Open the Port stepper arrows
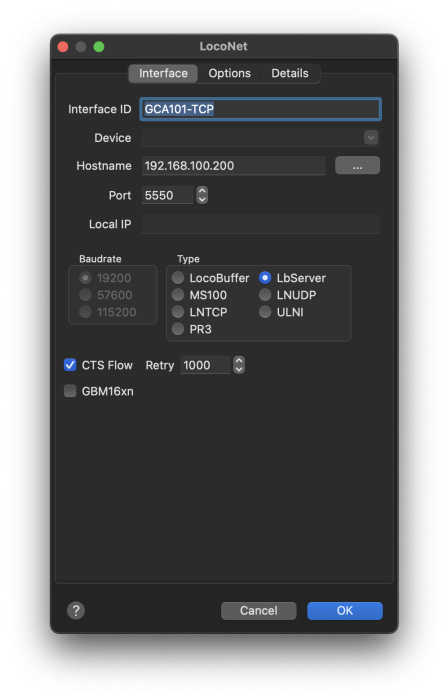 pyautogui.click(x=202, y=195)
